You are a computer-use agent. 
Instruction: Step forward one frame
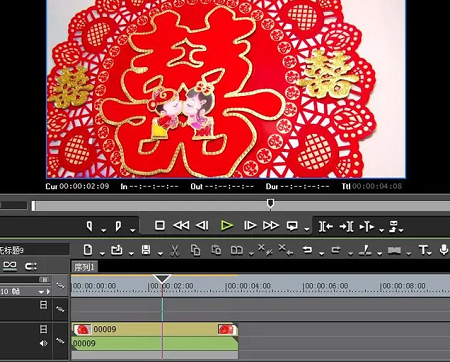click(x=250, y=226)
